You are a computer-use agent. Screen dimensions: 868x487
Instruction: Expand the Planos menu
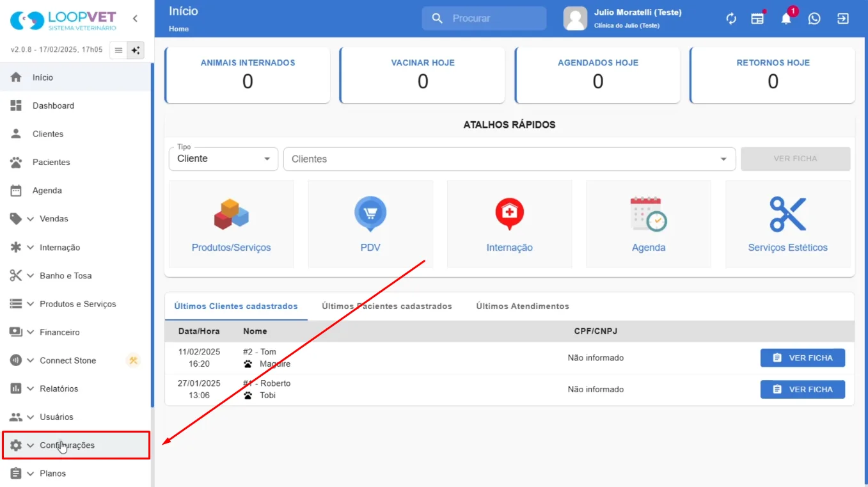coord(75,474)
